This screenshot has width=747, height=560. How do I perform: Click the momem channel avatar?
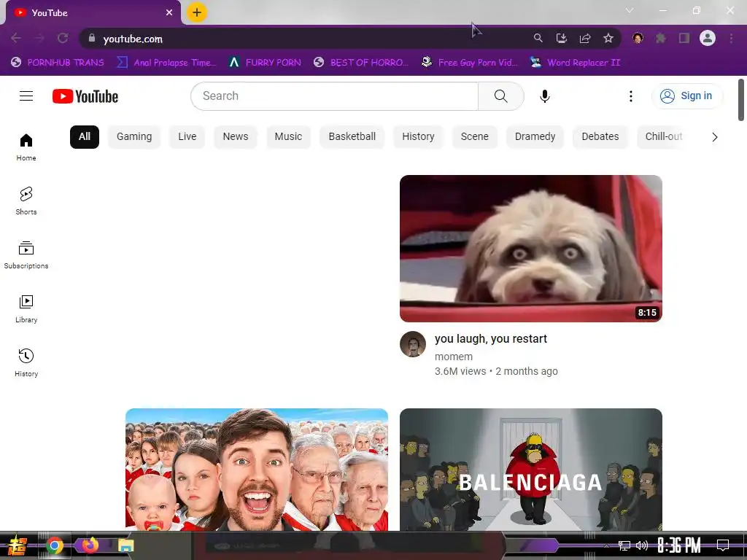coord(413,344)
